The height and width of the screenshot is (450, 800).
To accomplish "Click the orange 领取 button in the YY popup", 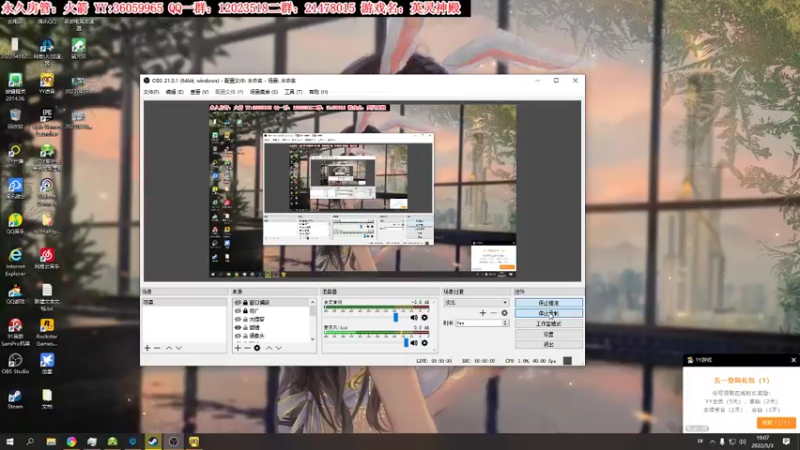I will [776, 422].
